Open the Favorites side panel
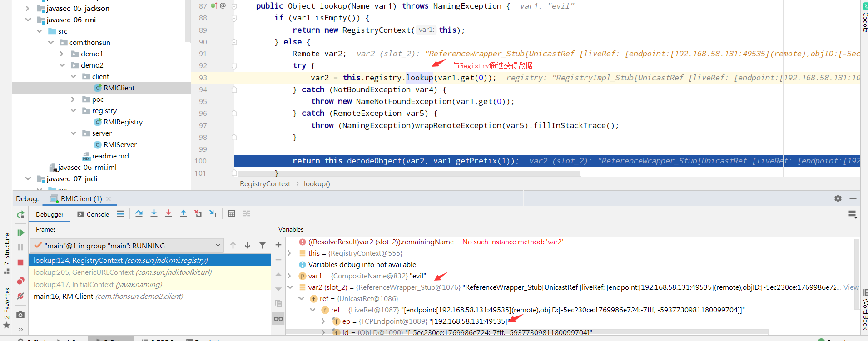868x341 pixels. point(7,308)
